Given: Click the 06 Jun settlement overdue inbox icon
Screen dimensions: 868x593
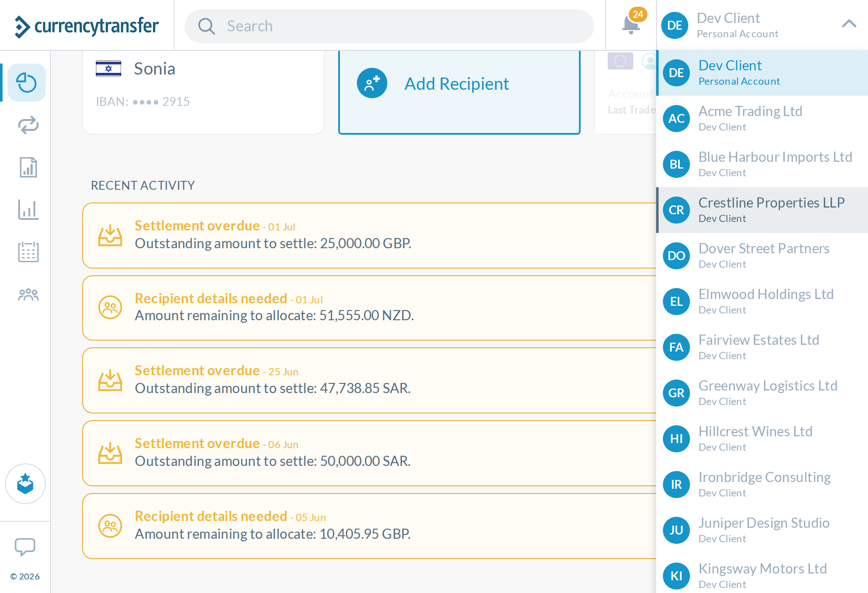Looking at the screenshot, I should tap(110, 453).
